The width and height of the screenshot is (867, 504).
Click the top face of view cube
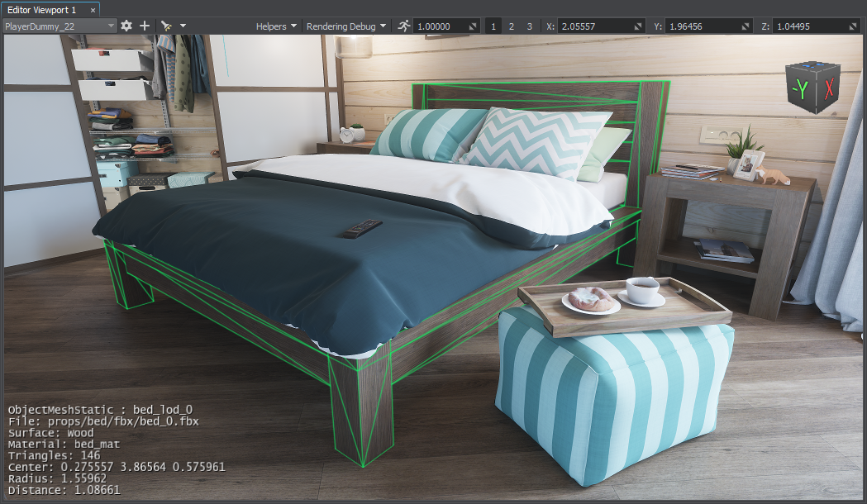click(813, 65)
